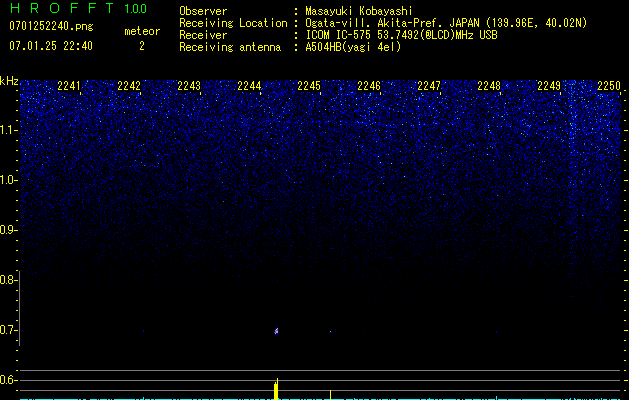
Task: Click the 0.7 kHz axis label
Action: (x=9, y=330)
